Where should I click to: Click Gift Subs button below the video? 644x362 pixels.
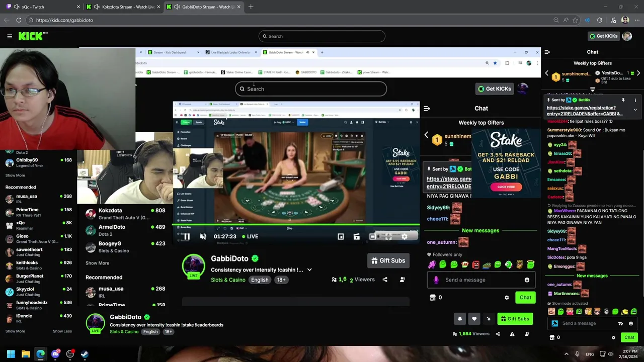(x=515, y=319)
